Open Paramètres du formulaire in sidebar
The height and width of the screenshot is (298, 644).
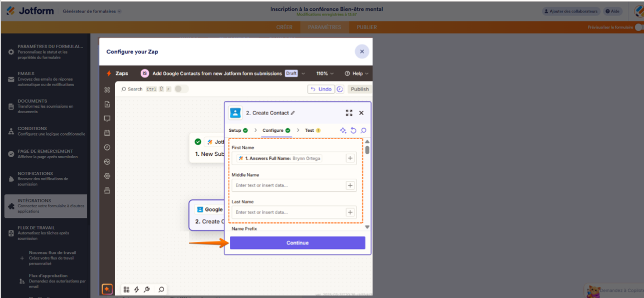click(46, 52)
